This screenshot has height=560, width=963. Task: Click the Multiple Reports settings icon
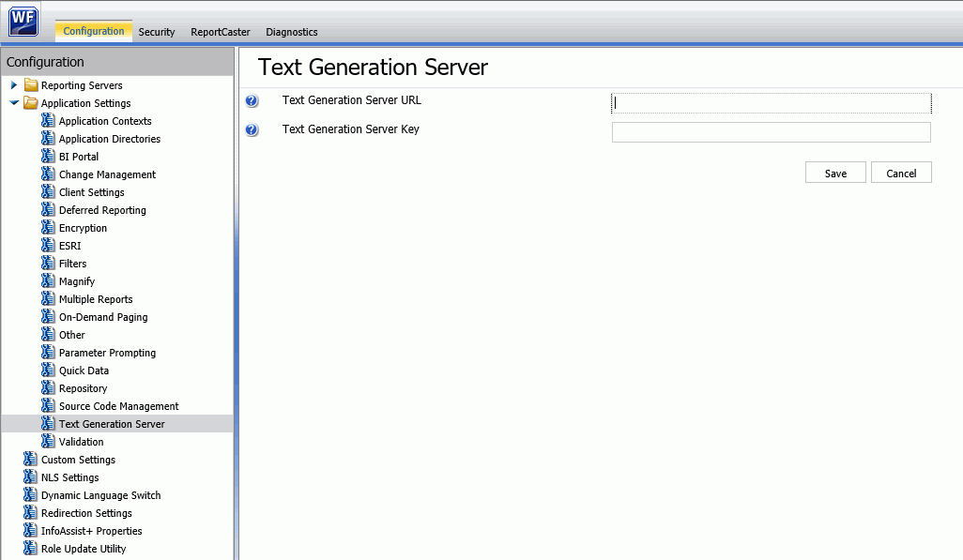[48, 298]
